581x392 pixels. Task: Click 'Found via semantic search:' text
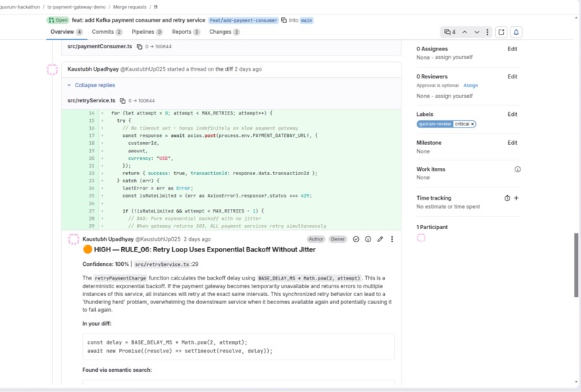click(x=117, y=370)
